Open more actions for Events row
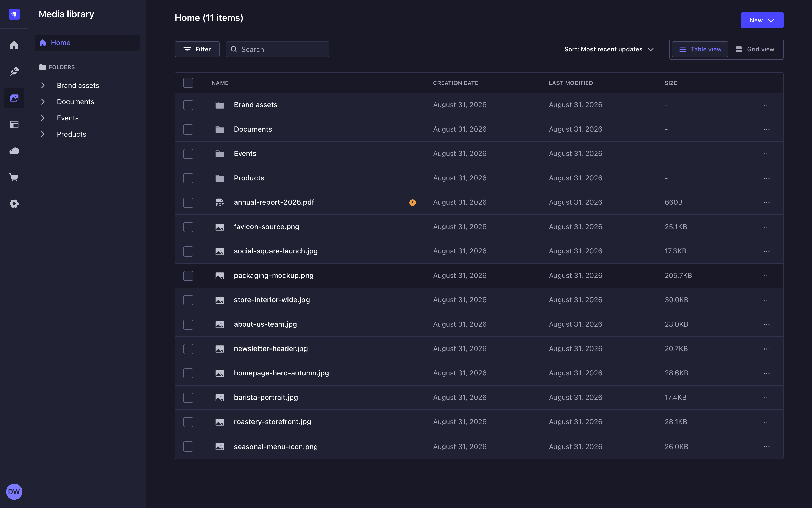The height and width of the screenshot is (508, 812). (767, 154)
